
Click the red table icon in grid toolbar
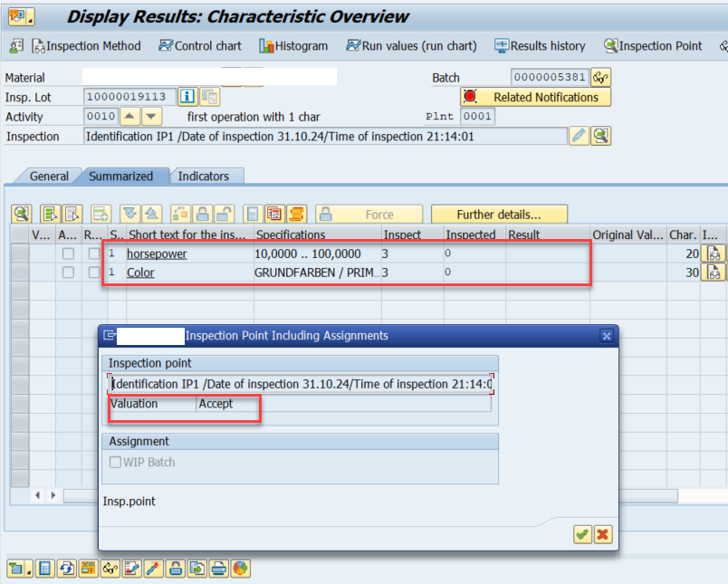point(275,214)
